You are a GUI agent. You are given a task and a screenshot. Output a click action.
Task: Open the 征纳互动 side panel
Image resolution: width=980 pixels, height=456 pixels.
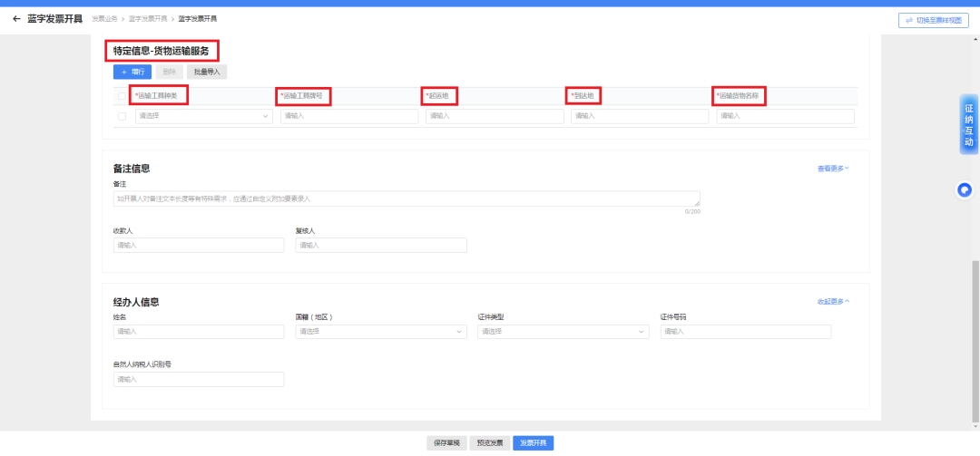click(x=969, y=125)
